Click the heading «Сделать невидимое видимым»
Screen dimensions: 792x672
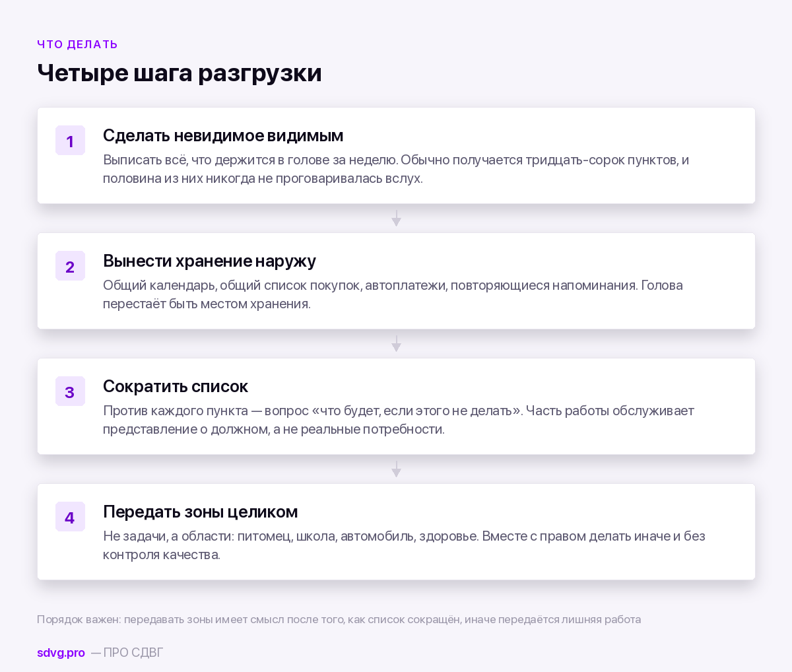tap(223, 135)
